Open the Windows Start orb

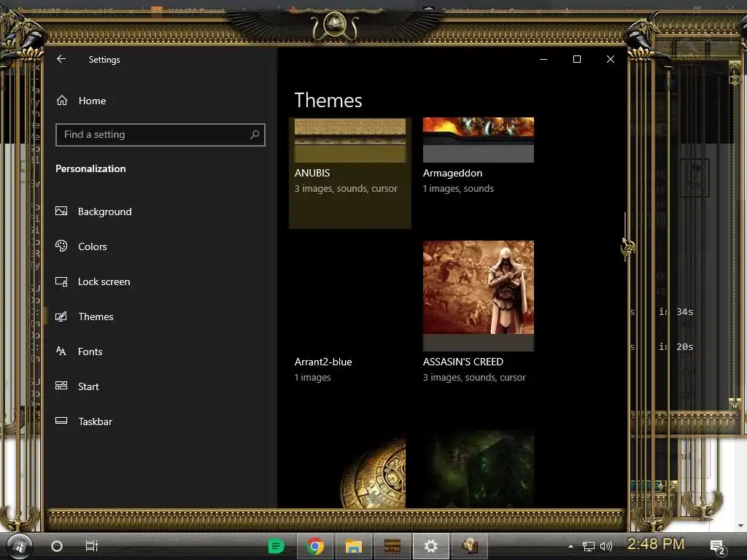click(x=19, y=545)
